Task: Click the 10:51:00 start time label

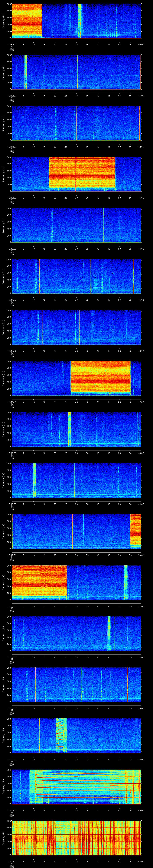Action: click(12, 657)
